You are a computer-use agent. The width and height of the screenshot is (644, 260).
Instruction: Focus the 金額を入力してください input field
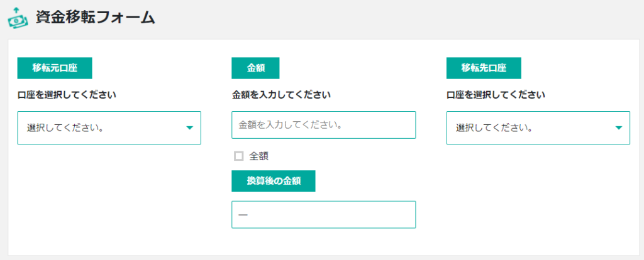pos(324,125)
